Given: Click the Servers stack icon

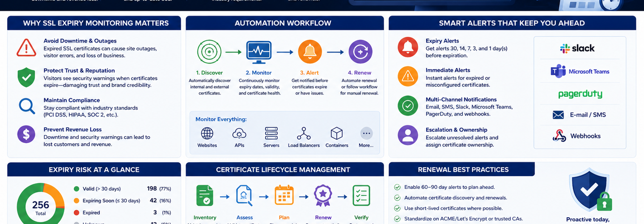Looking at the screenshot, I should [x=271, y=134].
